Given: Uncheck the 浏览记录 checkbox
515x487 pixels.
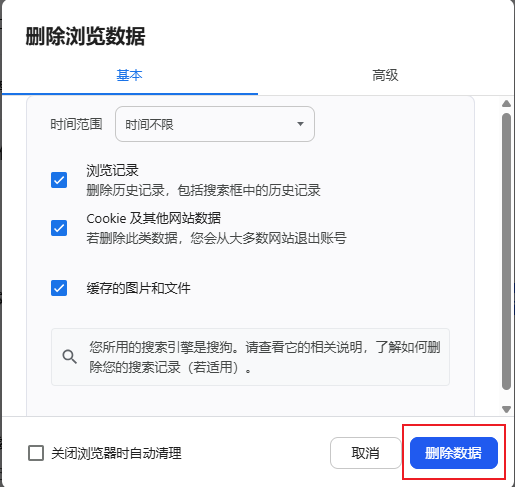Looking at the screenshot, I should (59, 180).
